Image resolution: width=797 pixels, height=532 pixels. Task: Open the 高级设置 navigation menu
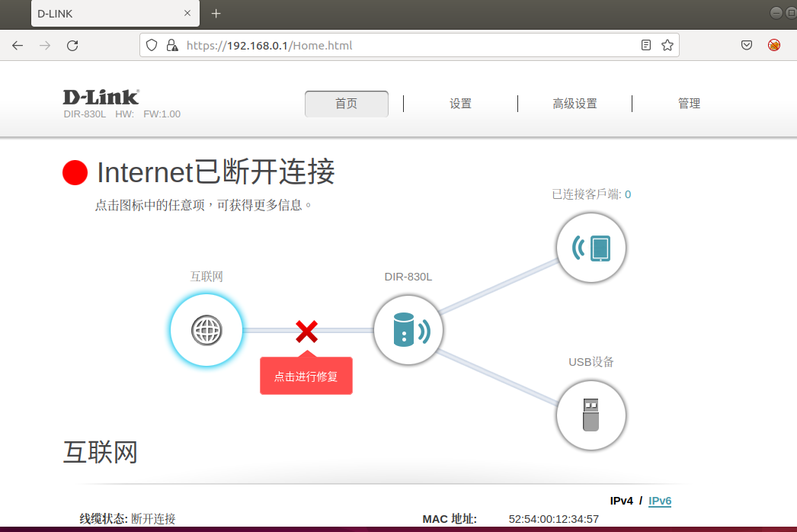(575, 104)
